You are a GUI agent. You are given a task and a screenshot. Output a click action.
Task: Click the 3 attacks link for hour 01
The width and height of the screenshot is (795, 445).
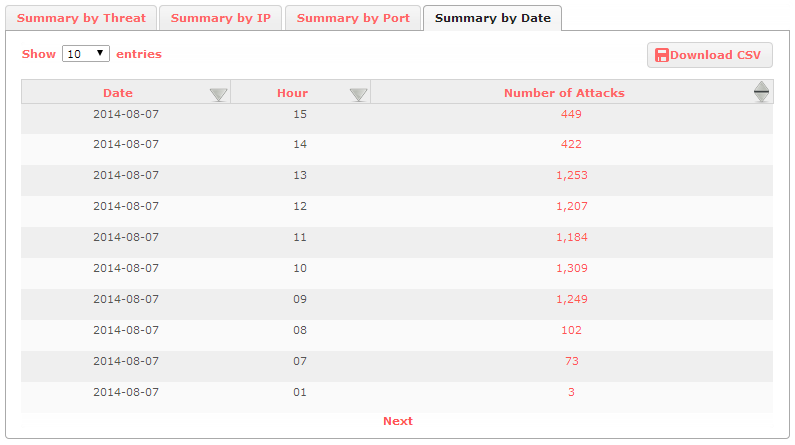click(x=571, y=393)
